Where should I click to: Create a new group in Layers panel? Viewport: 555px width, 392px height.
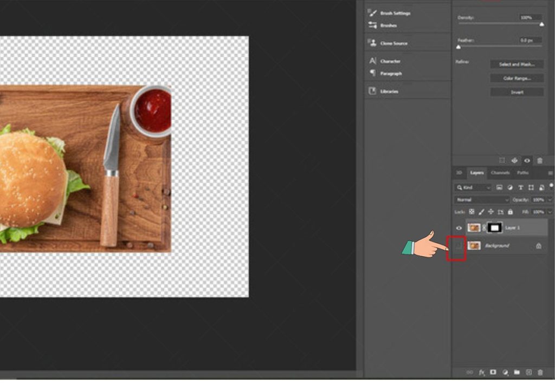tap(516, 372)
